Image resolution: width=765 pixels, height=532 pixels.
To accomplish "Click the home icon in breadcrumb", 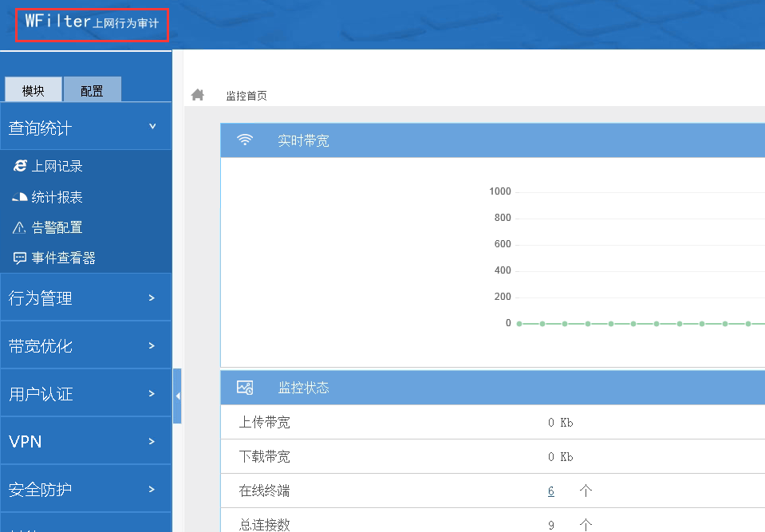I will point(198,95).
